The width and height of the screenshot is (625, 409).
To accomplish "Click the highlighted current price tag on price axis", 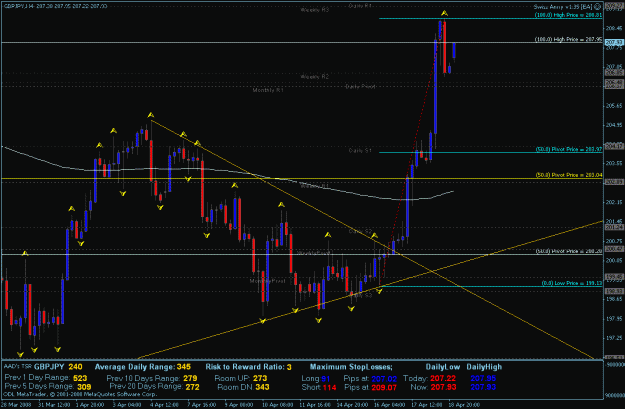I will (x=614, y=42).
